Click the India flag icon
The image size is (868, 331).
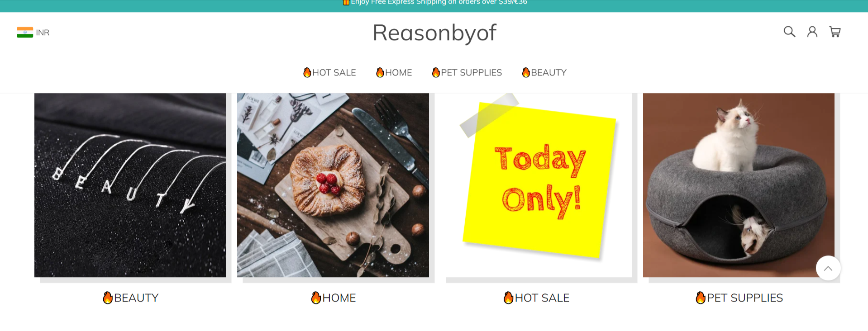pyautogui.click(x=25, y=33)
